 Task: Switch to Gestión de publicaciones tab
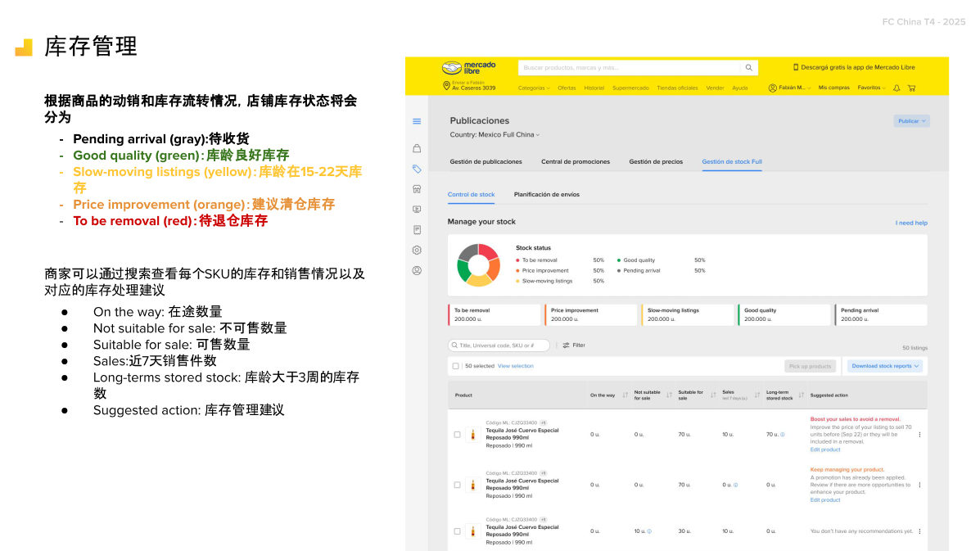point(485,162)
